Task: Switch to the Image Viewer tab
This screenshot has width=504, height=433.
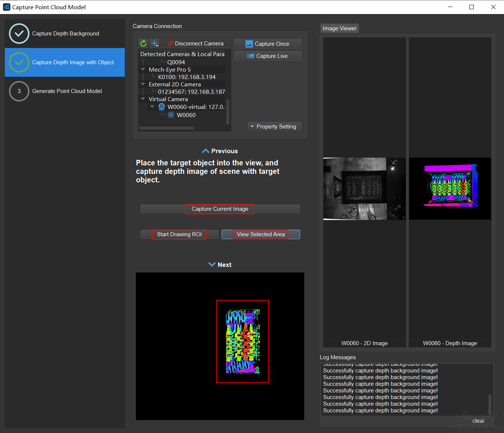Action: click(339, 28)
